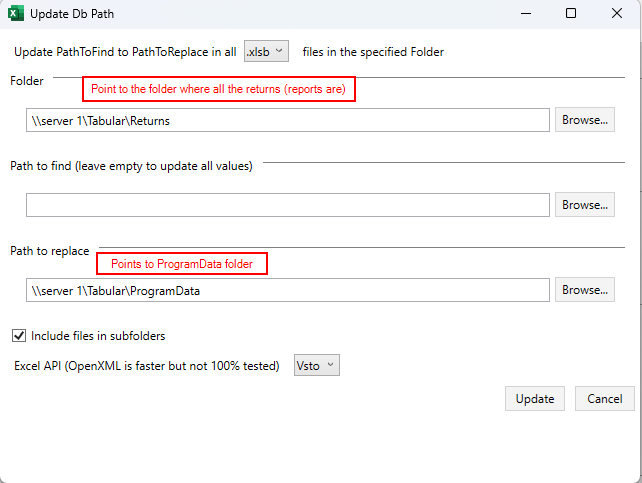Click the red 'Points to ProgramData folder' note
This screenshot has height=483, width=642.
[182, 264]
